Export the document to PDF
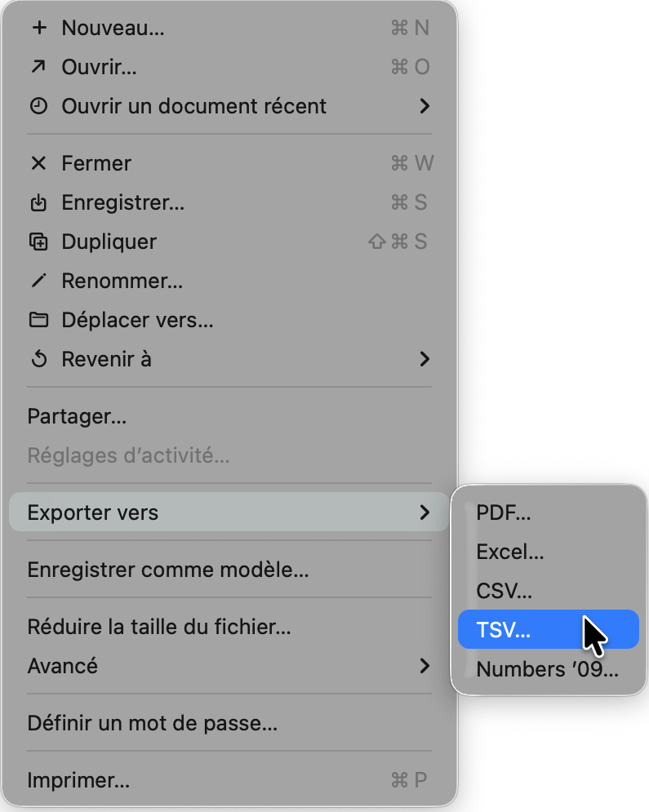Image resolution: width=649 pixels, height=812 pixels. pyautogui.click(x=504, y=512)
